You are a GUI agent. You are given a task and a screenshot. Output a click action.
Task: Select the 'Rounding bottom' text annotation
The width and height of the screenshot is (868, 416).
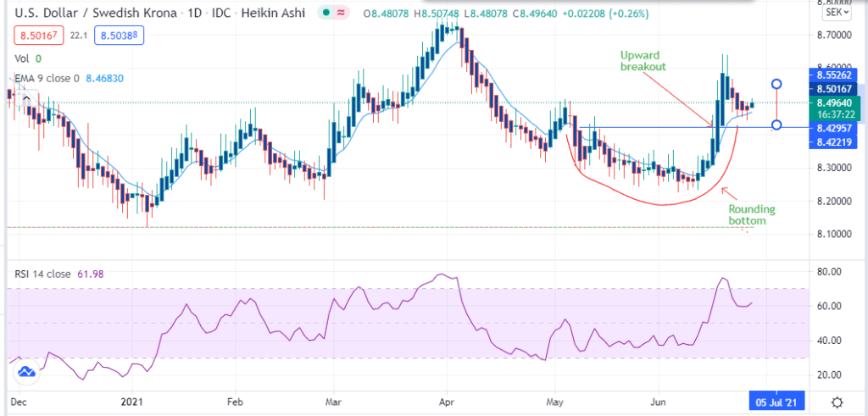751,214
